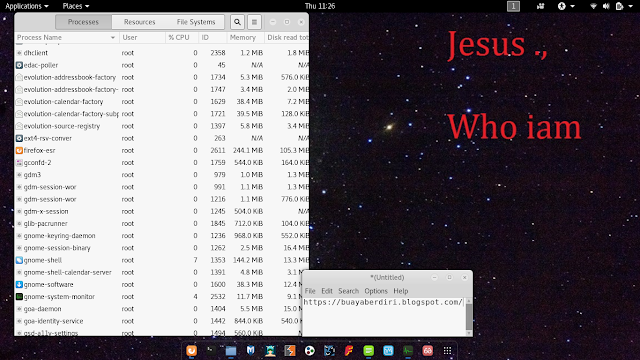Viewport: 640px width, 360px height.
Task: Click the gnome-system-monitor process icon
Action: coord(19,297)
